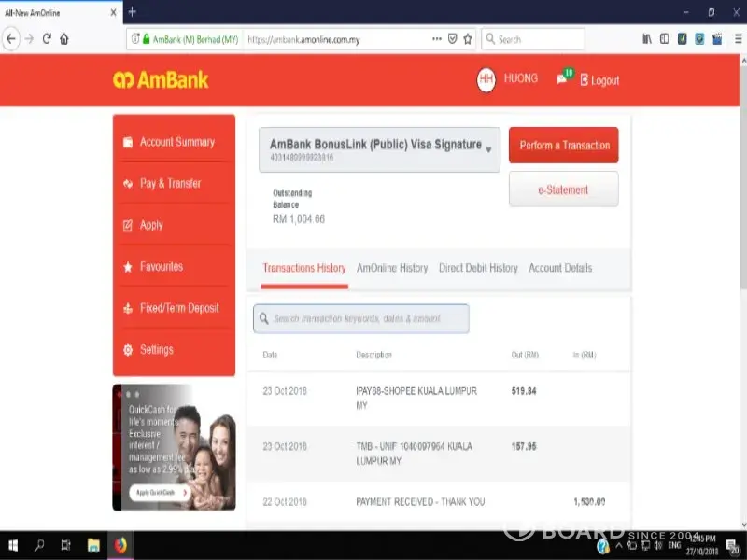The width and height of the screenshot is (747, 560).
Task: Click the Firefox taskbar icon
Action: point(120,545)
